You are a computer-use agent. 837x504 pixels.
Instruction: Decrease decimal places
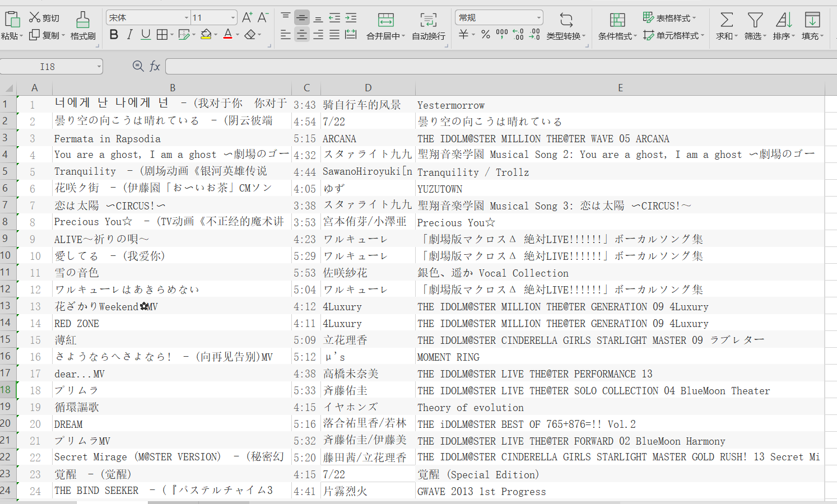tap(535, 35)
